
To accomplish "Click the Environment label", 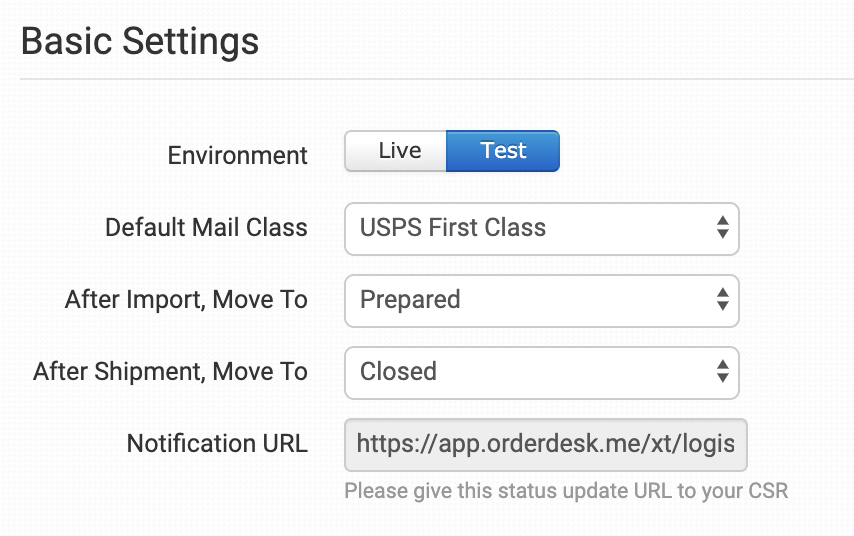I will pos(238,156).
